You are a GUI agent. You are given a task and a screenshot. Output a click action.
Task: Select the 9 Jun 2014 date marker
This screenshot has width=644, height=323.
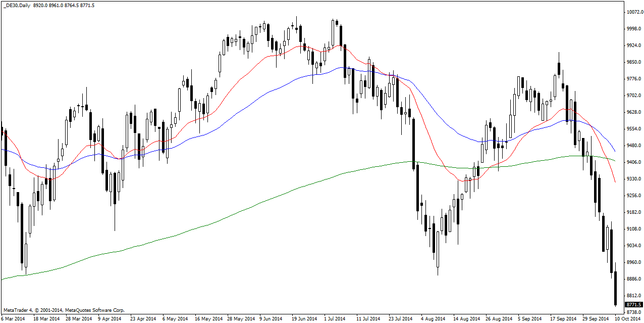[x=271, y=319]
